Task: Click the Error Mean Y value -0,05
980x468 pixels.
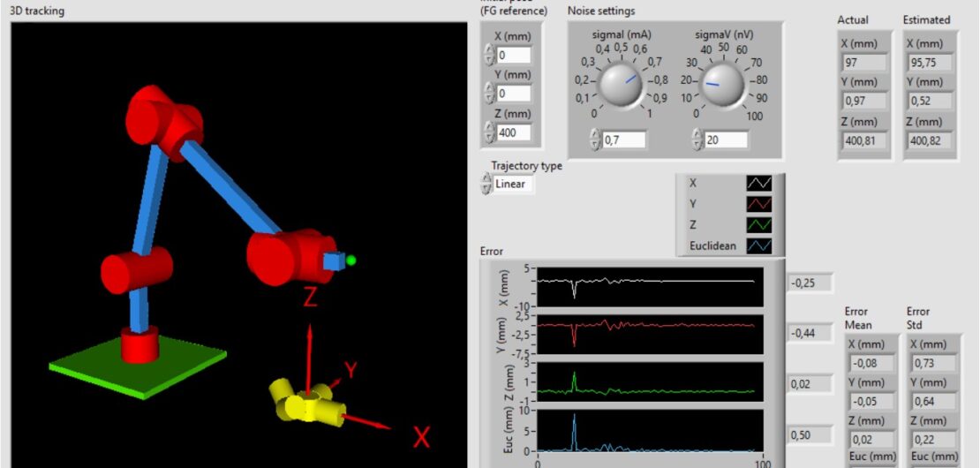Action: pos(872,401)
